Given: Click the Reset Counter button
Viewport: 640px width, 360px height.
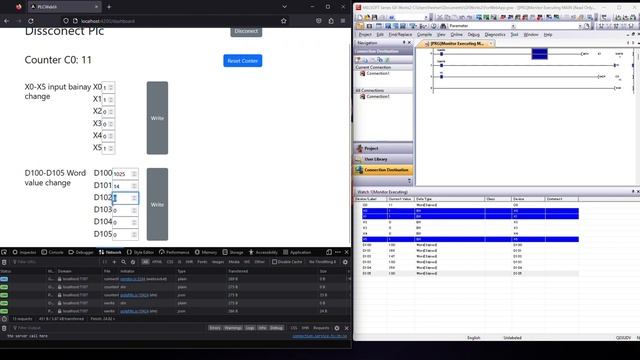Looking at the screenshot, I should [242, 61].
